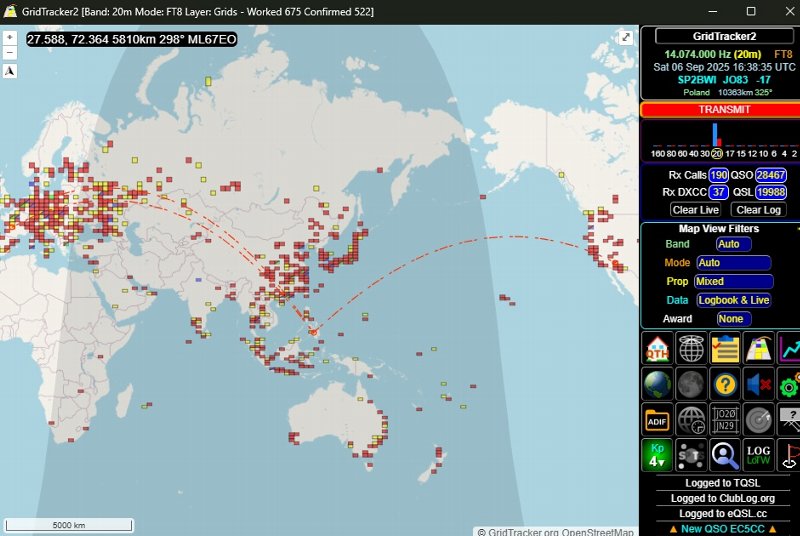
Task: Click the magnifier callsign lookup icon
Action: tap(725, 455)
